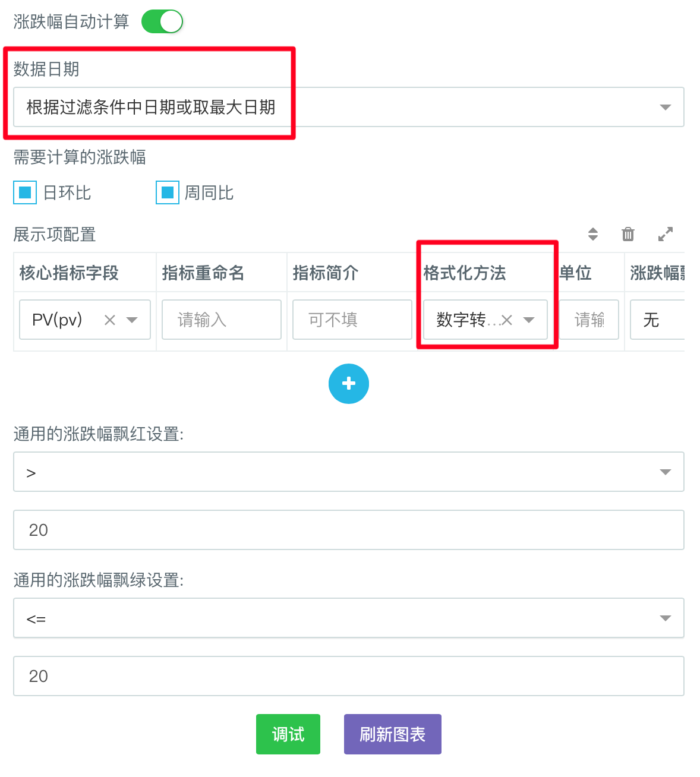Image resolution: width=700 pixels, height=777 pixels.
Task: Click the 单位 column header
Action: 575,273
